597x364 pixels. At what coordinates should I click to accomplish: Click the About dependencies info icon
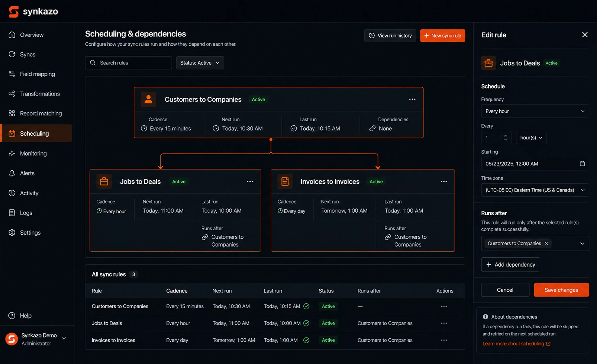485,317
